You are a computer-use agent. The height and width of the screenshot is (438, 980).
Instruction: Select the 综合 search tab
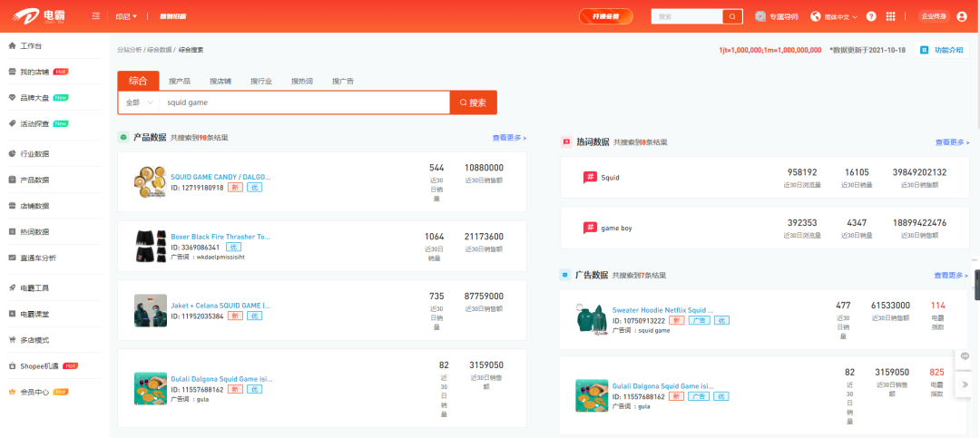138,81
